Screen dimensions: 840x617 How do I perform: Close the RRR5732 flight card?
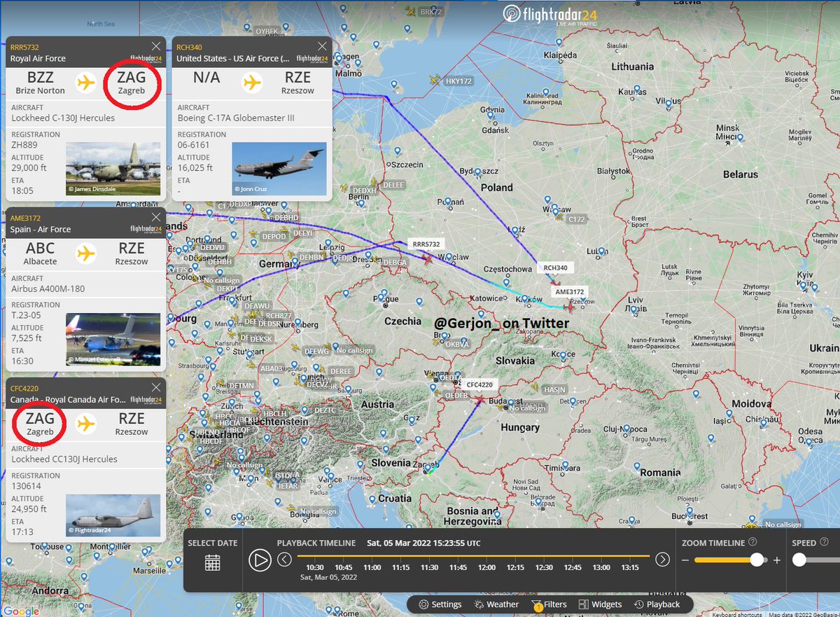(155, 46)
